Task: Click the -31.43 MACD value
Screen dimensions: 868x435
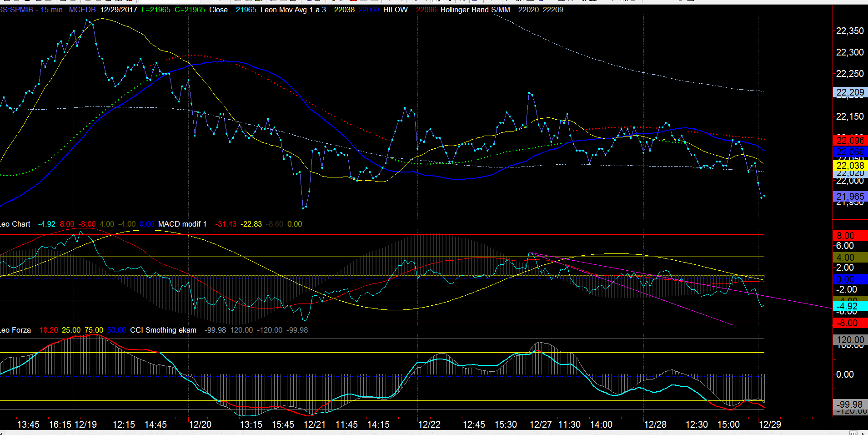Action: pyautogui.click(x=226, y=224)
